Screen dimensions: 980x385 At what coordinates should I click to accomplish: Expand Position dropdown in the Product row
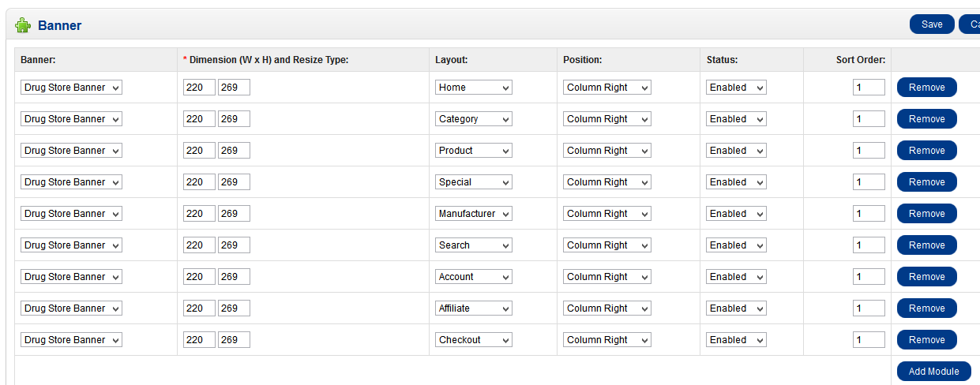[x=606, y=151]
